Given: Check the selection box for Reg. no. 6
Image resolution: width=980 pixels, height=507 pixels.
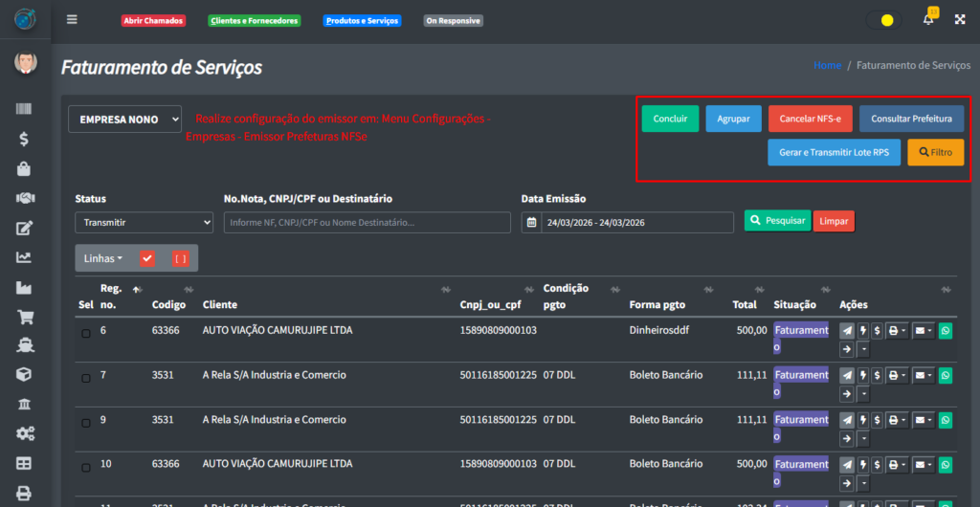Looking at the screenshot, I should point(85,334).
